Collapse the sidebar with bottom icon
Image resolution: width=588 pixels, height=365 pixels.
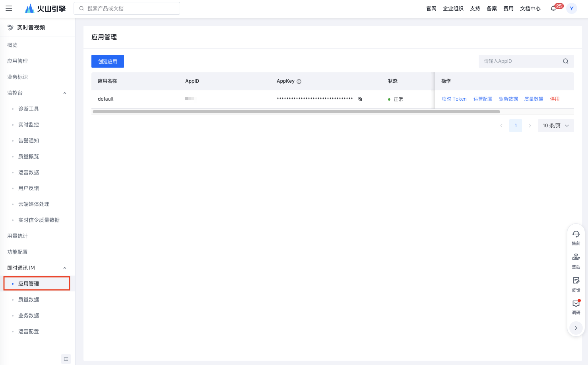tap(66, 359)
